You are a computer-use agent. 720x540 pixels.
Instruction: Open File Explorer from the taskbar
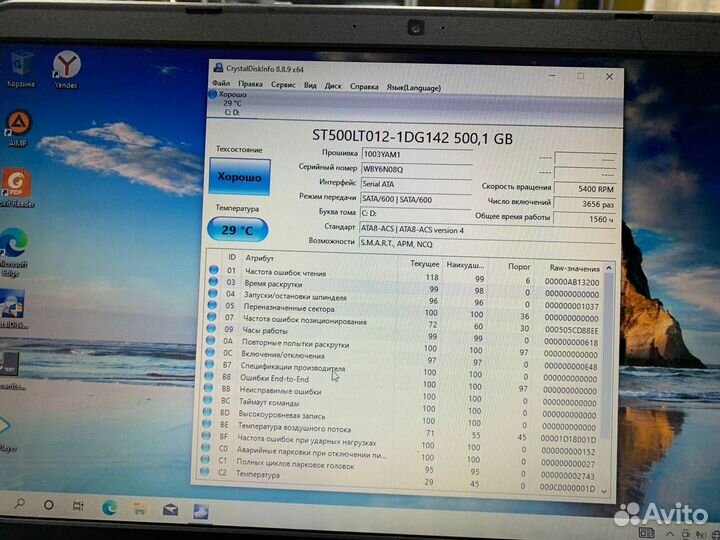click(139, 509)
